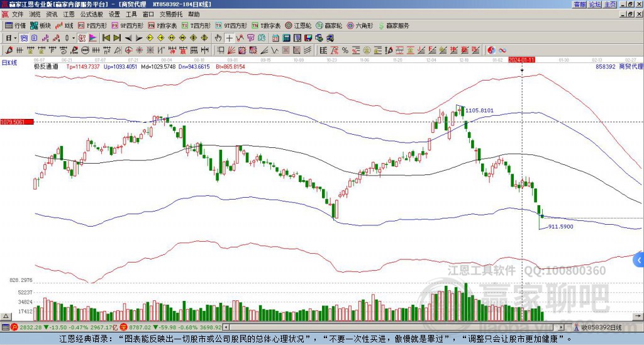The width and height of the screenshot is (644, 345).
Task: Click the red 1079.5061 price tag
Action: (17, 122)
